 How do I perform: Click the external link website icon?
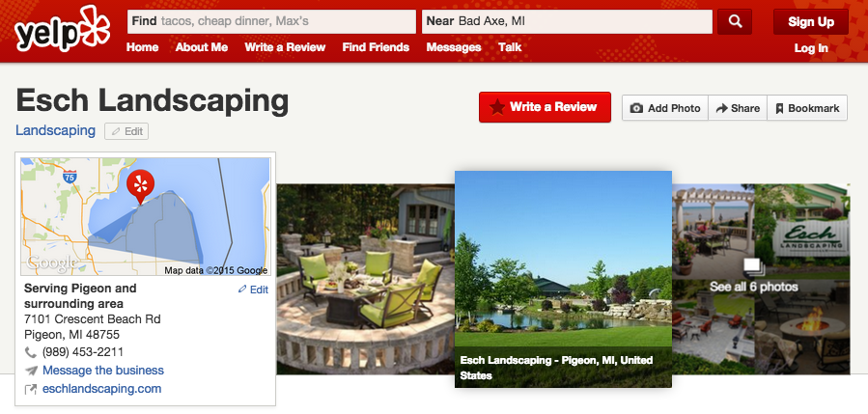click(31, 389)
